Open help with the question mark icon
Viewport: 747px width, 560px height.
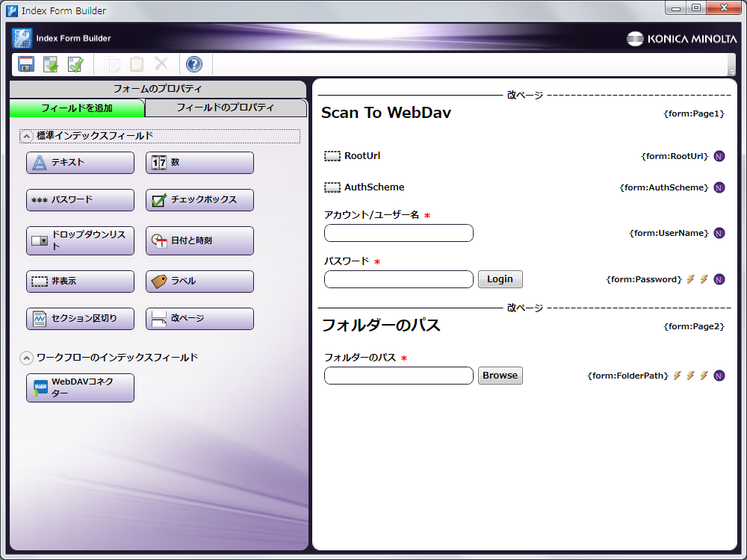[x=194, y=64]
